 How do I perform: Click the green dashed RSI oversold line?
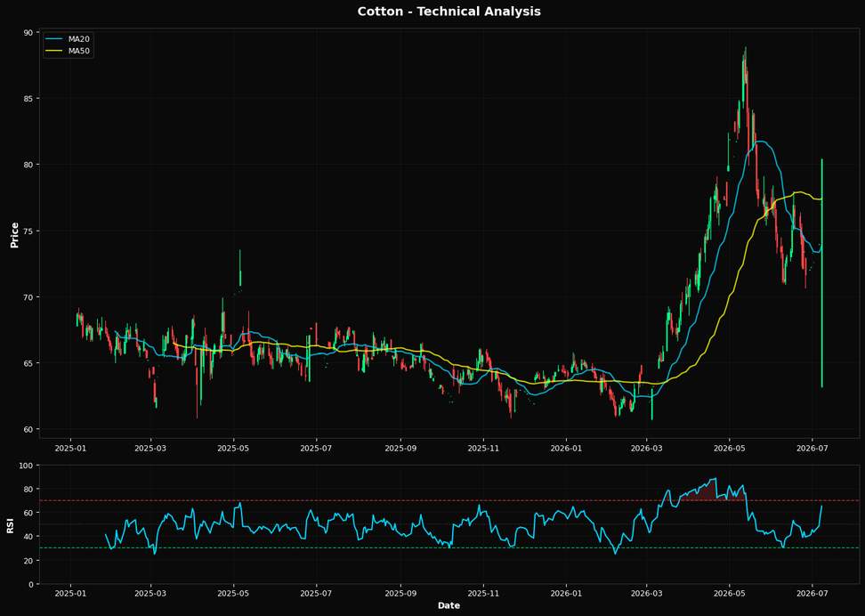(x=449, y=548)
